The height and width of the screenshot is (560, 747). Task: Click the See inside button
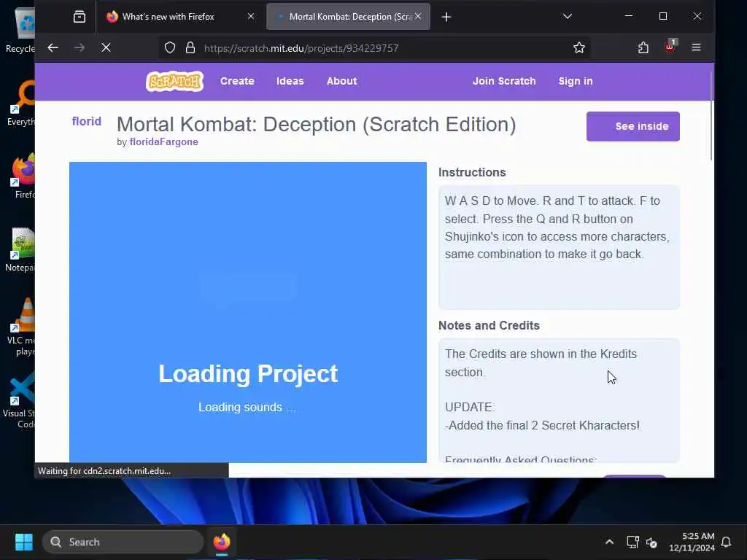[x=632, y=126]
